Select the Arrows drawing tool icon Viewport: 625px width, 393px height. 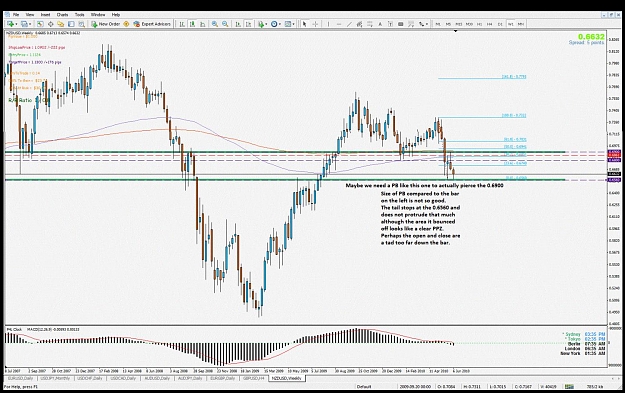pyautogui.click(x=421, y=24)
